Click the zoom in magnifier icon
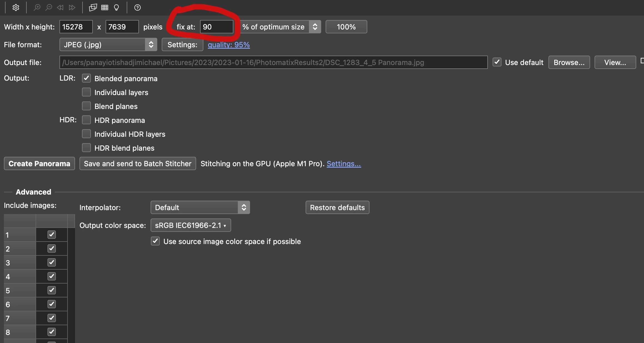The image size is (644, 343). (37, 8)
